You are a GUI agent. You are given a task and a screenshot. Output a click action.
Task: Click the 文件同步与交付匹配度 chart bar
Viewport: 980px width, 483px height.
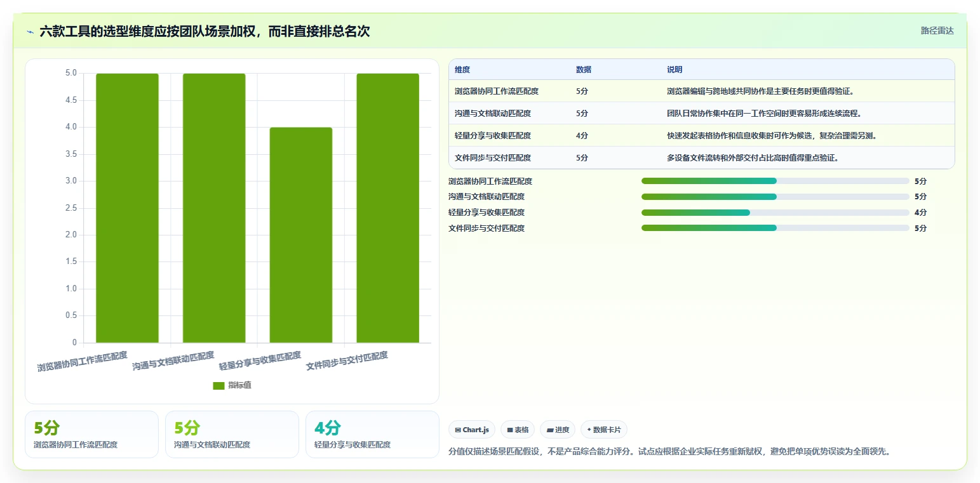[388, 208]
